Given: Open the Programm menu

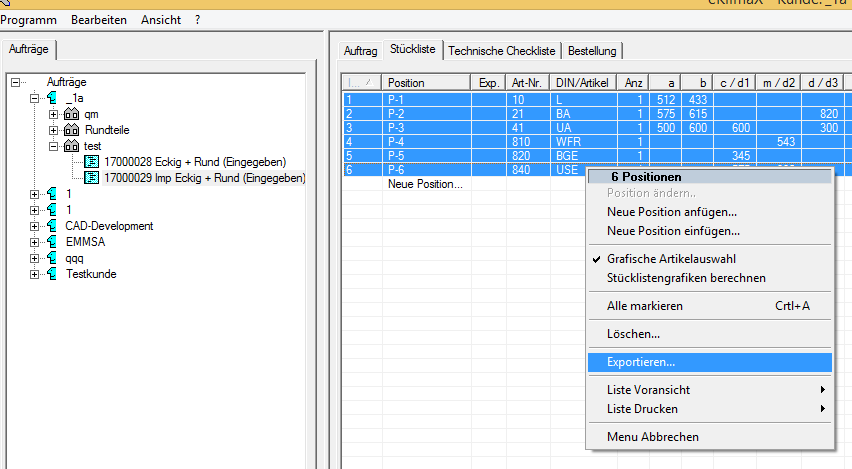Looking at the screenshot, I should point(28,20).
